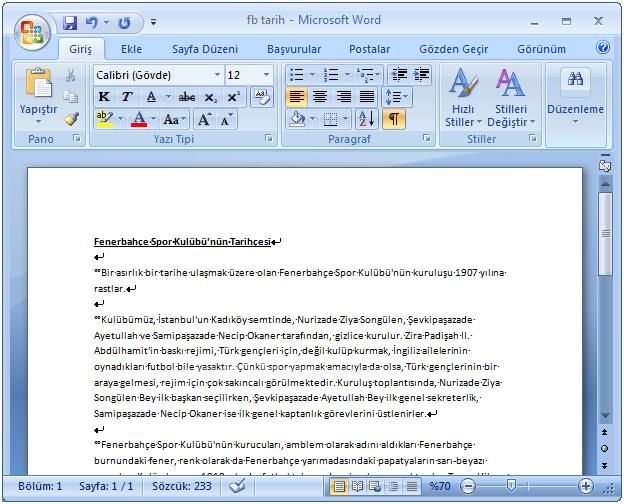The image size is (624, 504).
Task: Open Quick Access Toolbar customize arrow
Action: 153,22
